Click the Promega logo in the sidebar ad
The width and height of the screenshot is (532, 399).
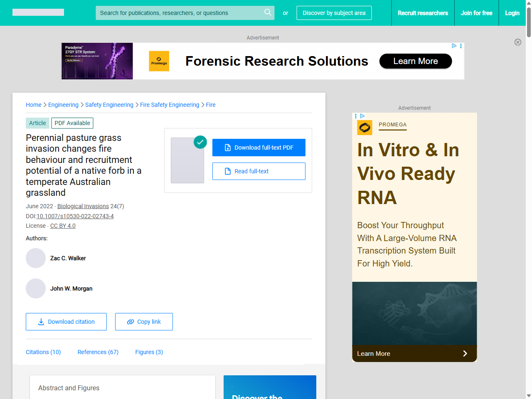pyautogui.click(x=365, y=127)
